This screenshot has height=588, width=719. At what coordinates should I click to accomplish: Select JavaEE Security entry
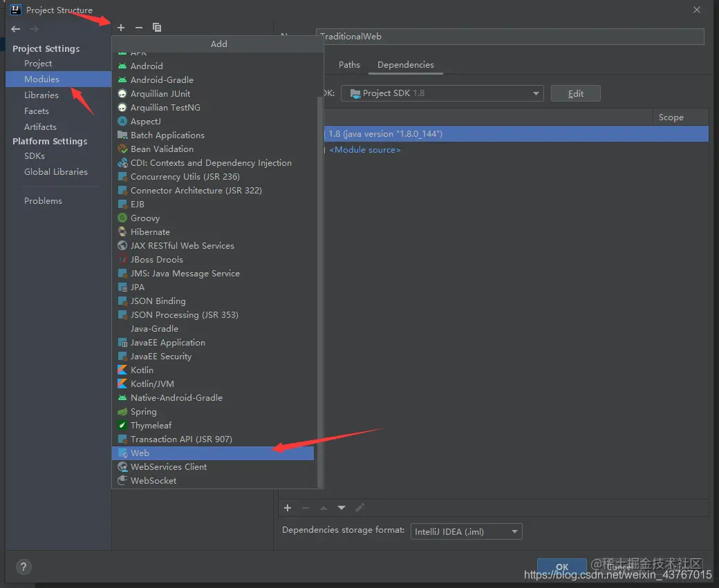(x=213, y=356)
